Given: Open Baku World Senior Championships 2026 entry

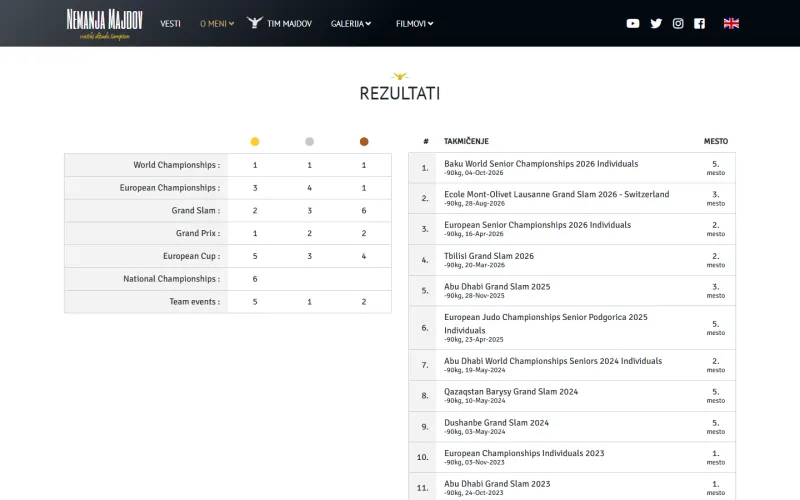Looking at the screenshot, I should [x=541, y=164].
